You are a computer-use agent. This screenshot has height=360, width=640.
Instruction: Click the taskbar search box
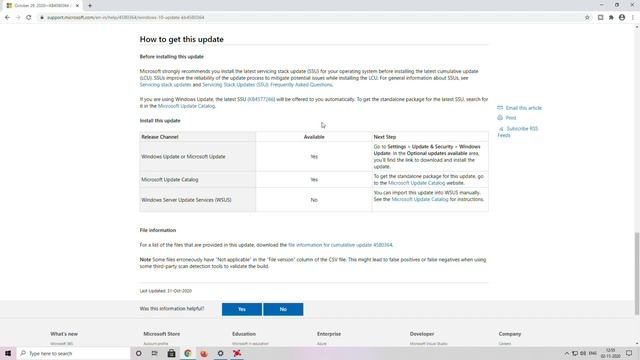[73, 353]
